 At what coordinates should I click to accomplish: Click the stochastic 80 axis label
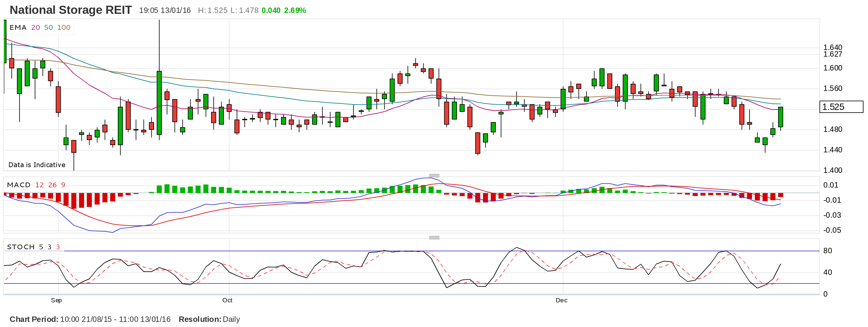tap(828, 251)
